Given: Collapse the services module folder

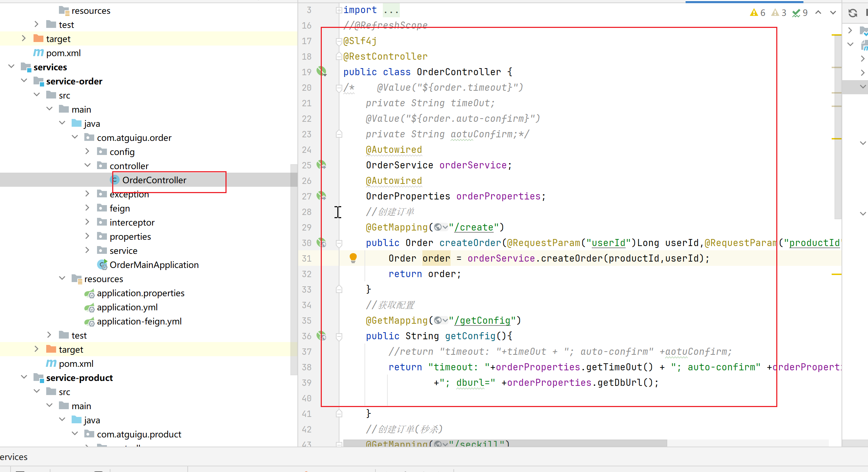Looking at the screenshot, I should [11, 67].
